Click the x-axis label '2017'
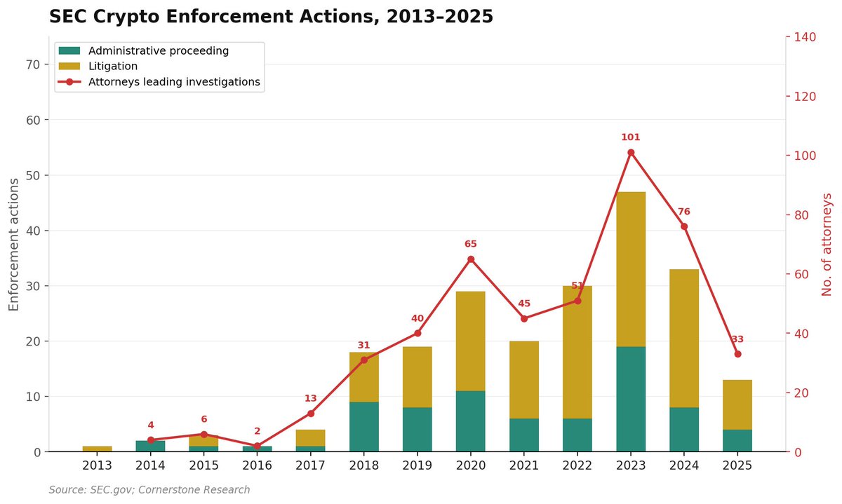842x504 pixels. [x=311, y=466]
